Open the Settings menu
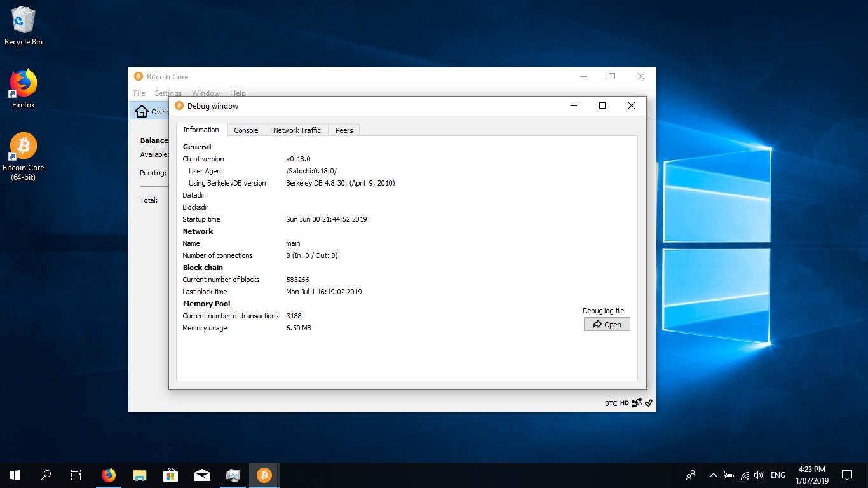This screenshot has width=868, height=488. pos(167,93)
